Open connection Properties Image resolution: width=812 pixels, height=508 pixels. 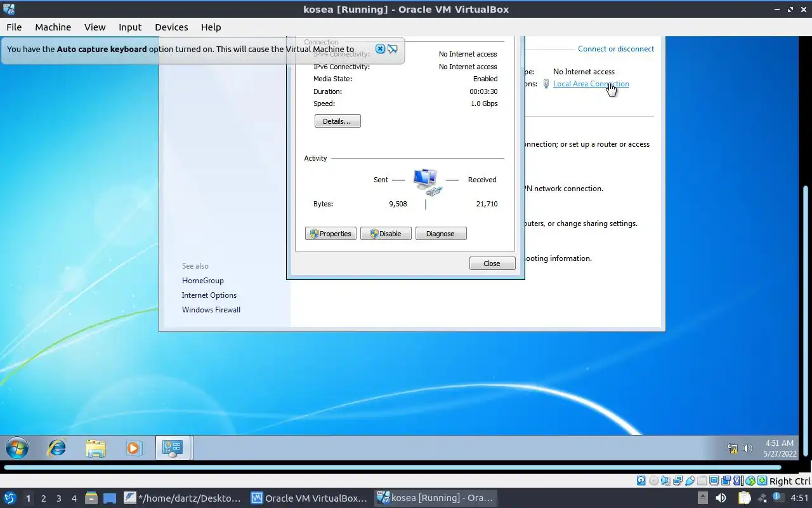(x=331, y=234)
